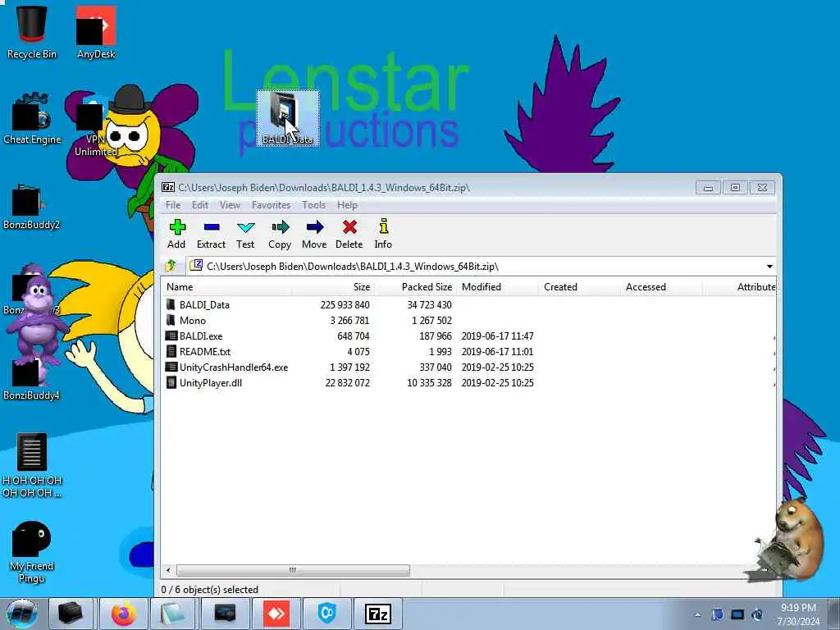This screenshot has height=630, width=840.
Task: Select the My Friend Pingu desktop icon
Action: tap(32, 552)
